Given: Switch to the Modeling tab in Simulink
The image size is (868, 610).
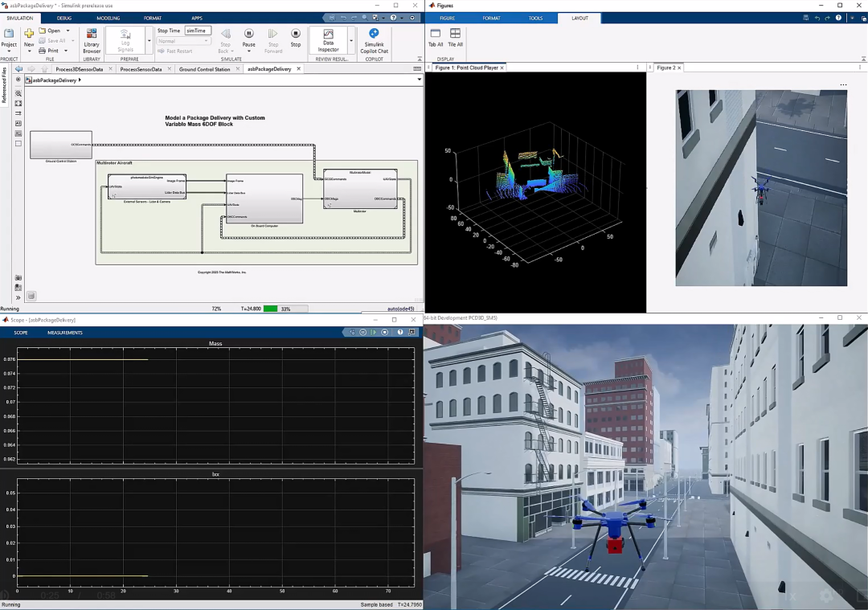Looking at the screenshot, I should [108, 18].
